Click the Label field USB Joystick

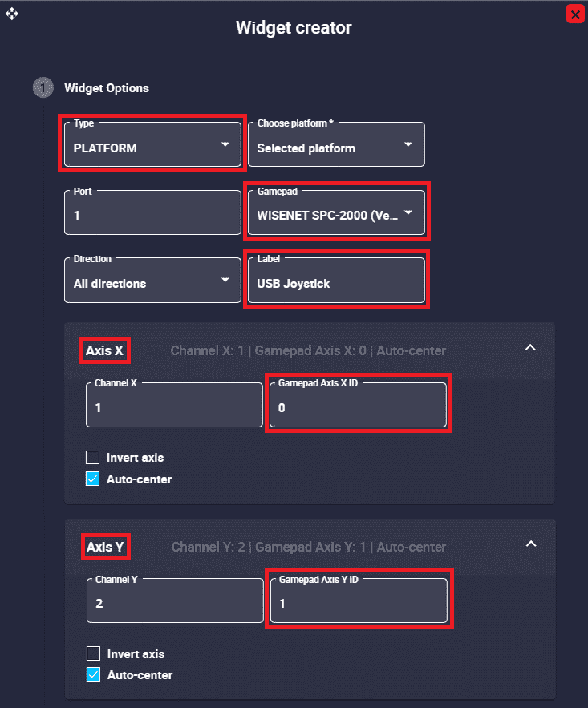point(335,281)
